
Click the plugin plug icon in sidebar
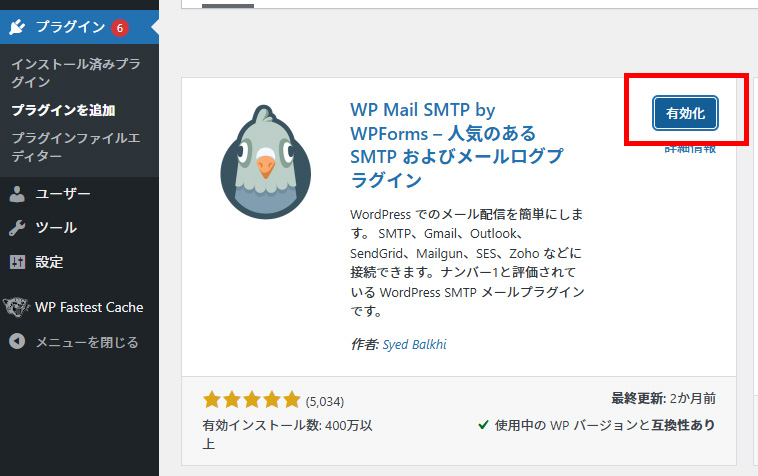(x=17, y=27)
